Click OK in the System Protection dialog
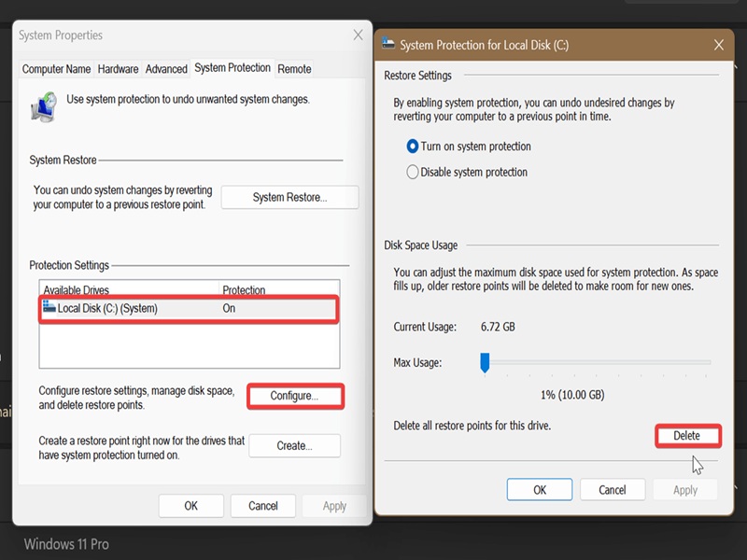This screenshot has width=747, height=560. 540,489
